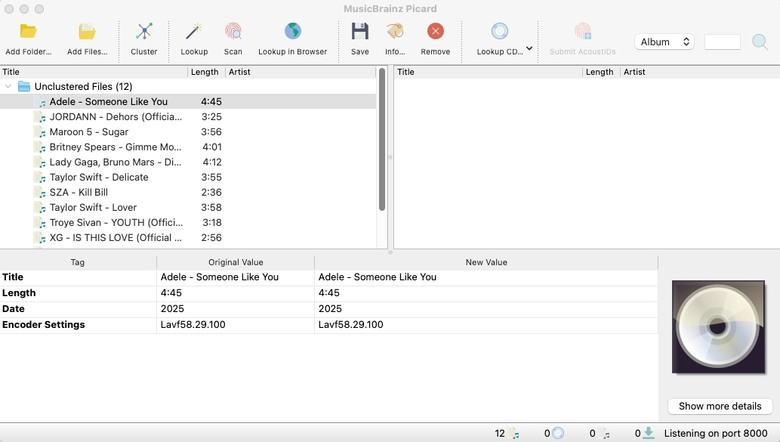This screenshot has height=442, width=780.
Task: Click the albums disc icon in status bar
Action: [558, 434]
